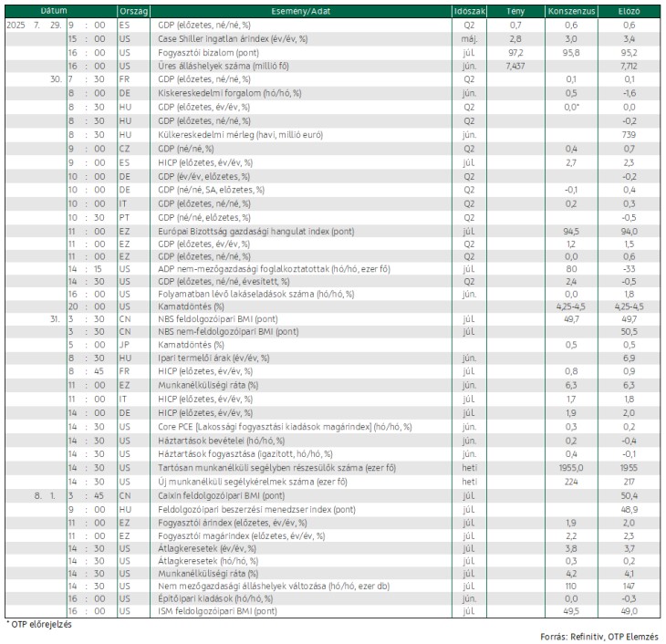
Task: Select Üres álláshelyek száma row
Action: coord(333,67)
